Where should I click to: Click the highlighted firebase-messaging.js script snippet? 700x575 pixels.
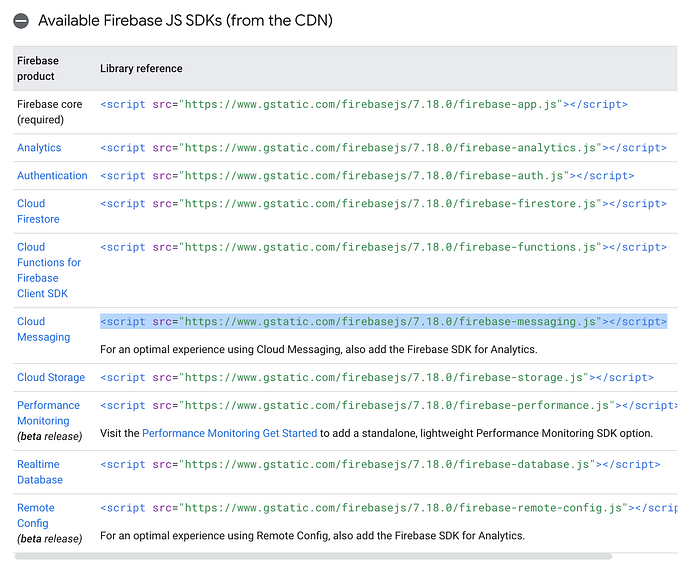pos(383,322)
